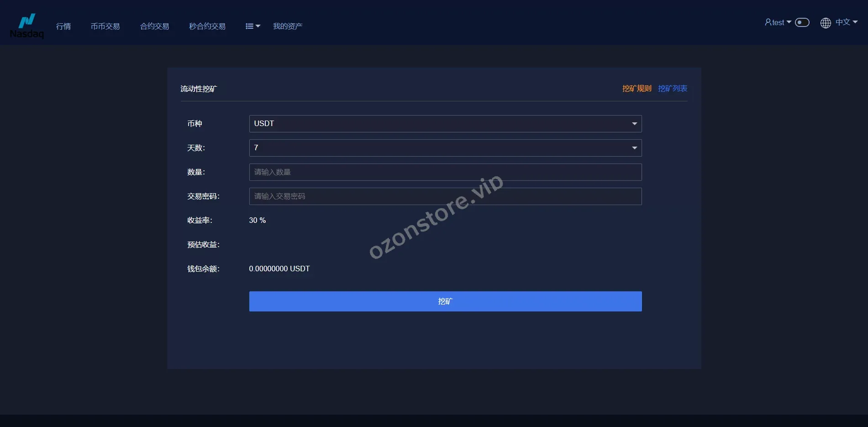The height and width of the screenshot is (427, 868).
Task: Focus the 数量 amount input field
Action: (445, 172)
